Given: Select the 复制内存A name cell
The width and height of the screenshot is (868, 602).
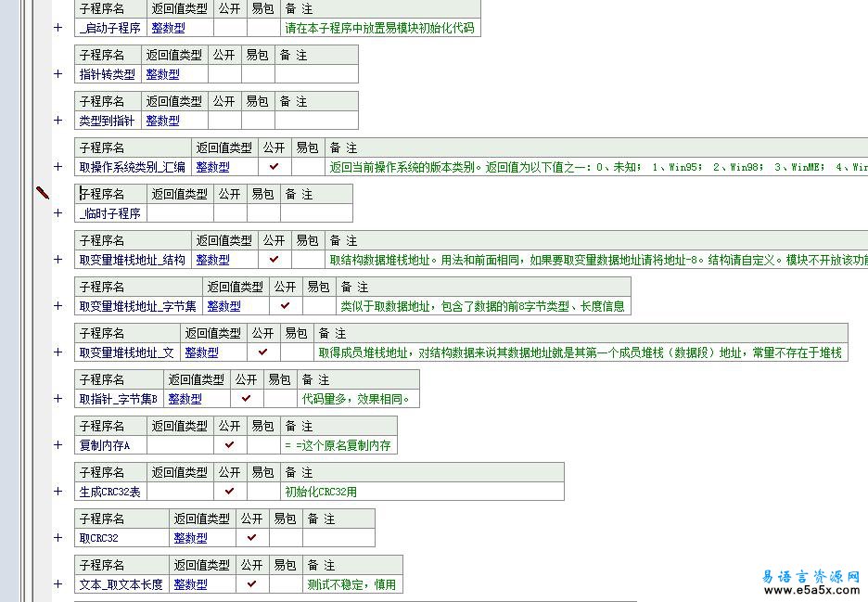Looking at the screenshot, I should (110, 444).
